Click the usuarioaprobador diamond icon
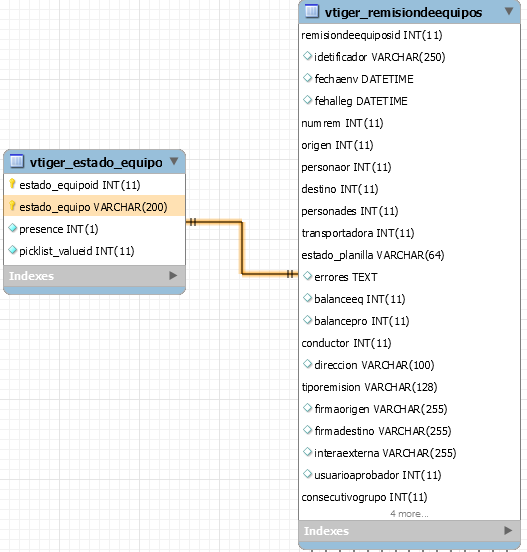This screenshot has width=527, height=552. (x=307, y=474)
